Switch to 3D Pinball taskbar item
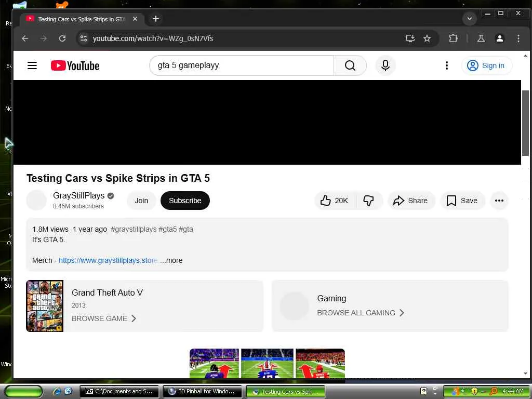The height and width of the screenshot is (399, 532). click(x=202, y=392)
